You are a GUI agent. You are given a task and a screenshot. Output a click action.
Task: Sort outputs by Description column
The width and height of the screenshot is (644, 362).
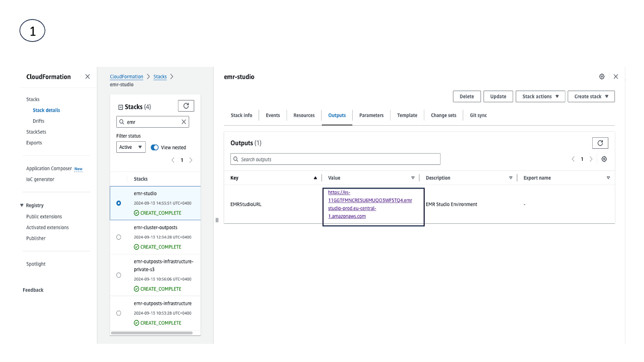(x=511, y=178)
